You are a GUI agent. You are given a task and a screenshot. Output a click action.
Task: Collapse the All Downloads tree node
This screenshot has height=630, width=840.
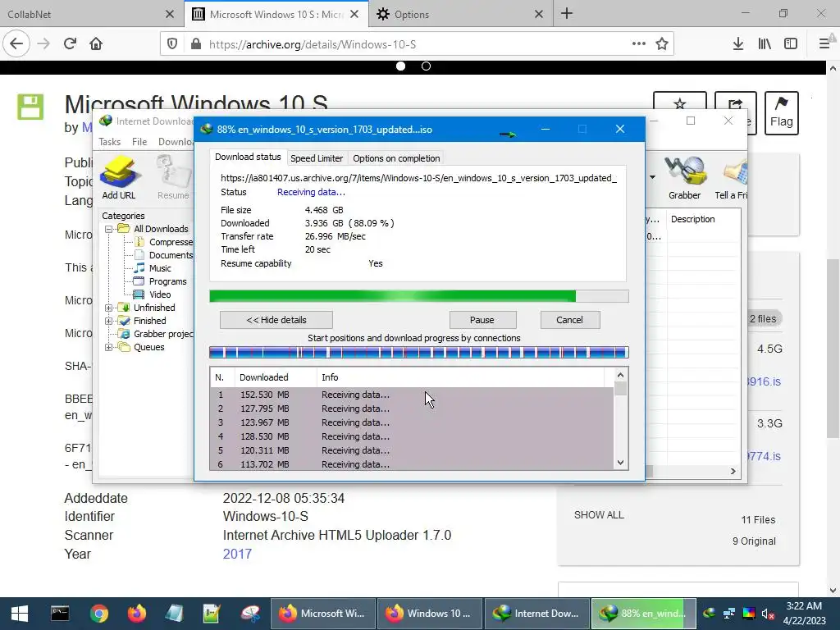(109, 229)
